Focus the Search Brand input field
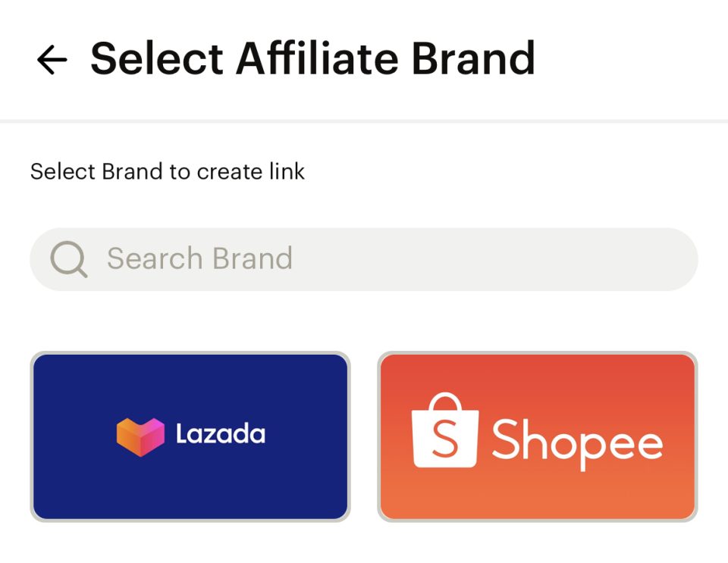This screenshot has height=563, width=728. coord(363,259)
